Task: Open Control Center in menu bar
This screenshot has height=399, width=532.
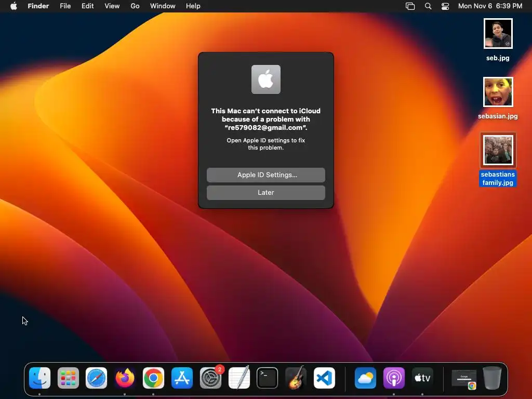Action: (445, 6)
